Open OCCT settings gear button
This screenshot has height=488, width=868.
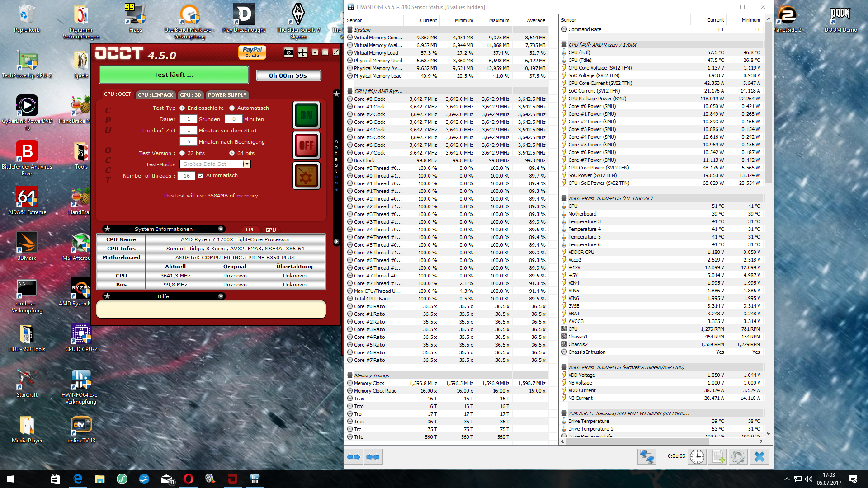pyautogui.click(x=307, y=176)
